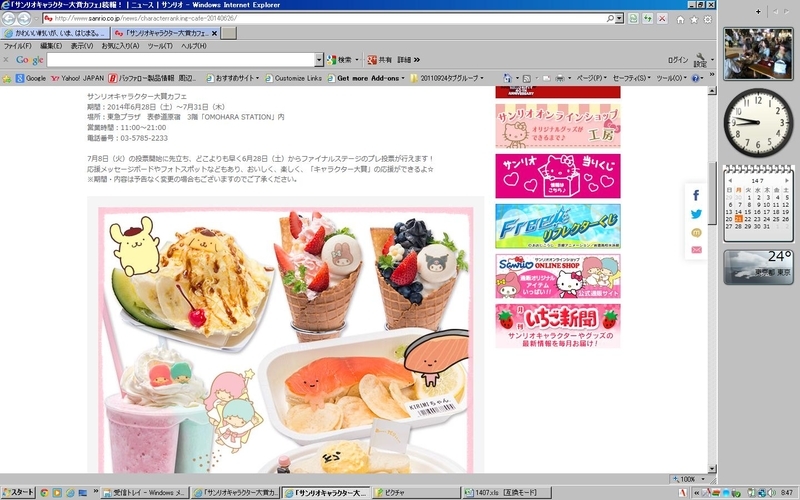Share page via Facebook icon
Viewport: 800px width, 500px height.
point(696,195)
